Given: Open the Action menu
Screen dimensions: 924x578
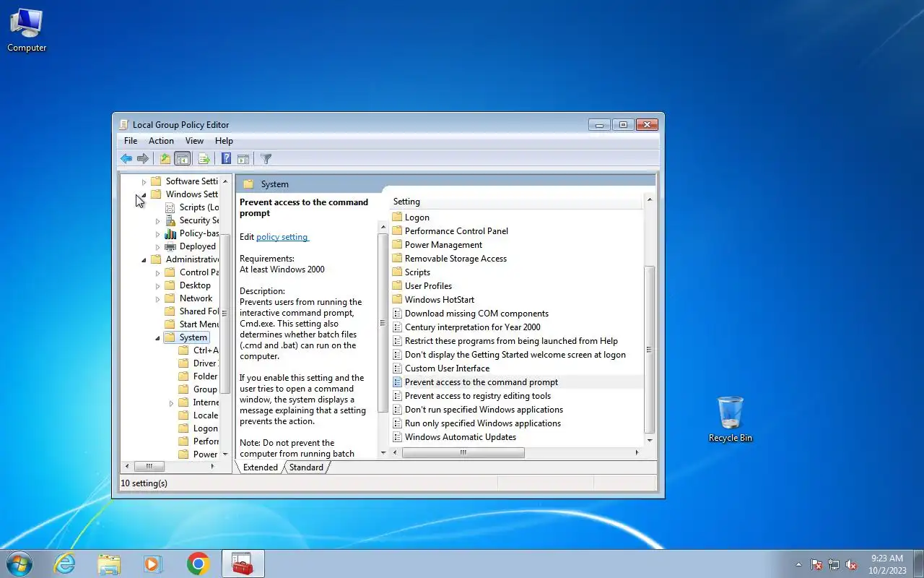Looking at the screenshot, I should pos(161,141).
